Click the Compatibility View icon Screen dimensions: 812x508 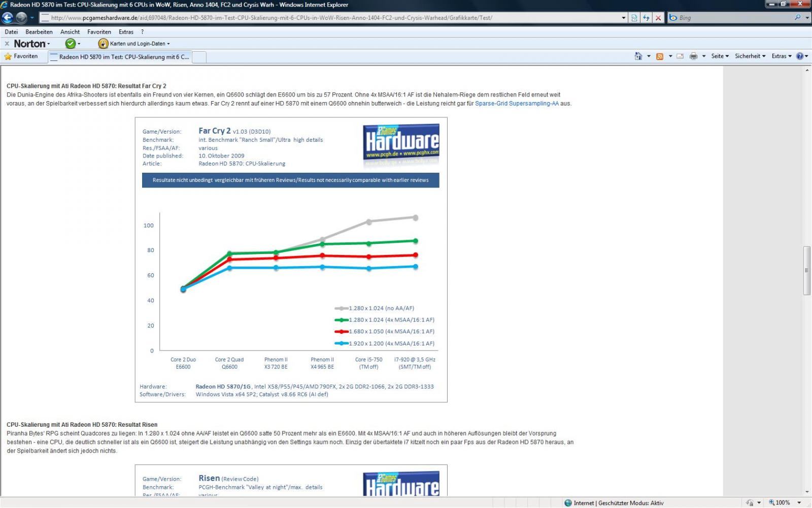click(x=634, y=18)
